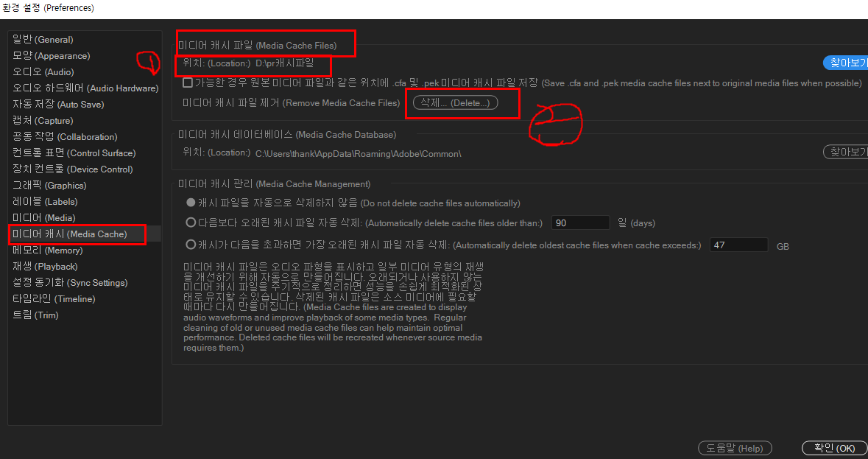
Task: Click 삭제 (Delete) to remove media cache files
Action: coord(462,102)
